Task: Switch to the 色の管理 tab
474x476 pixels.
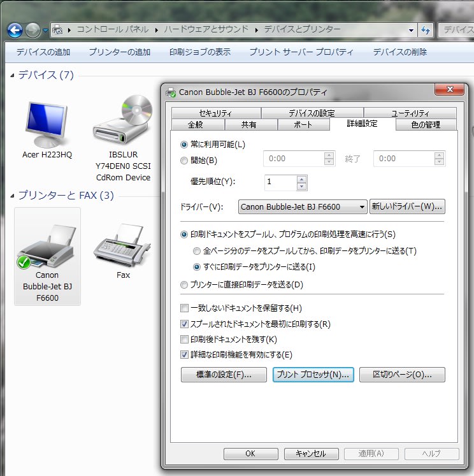Action: (426, 125)
